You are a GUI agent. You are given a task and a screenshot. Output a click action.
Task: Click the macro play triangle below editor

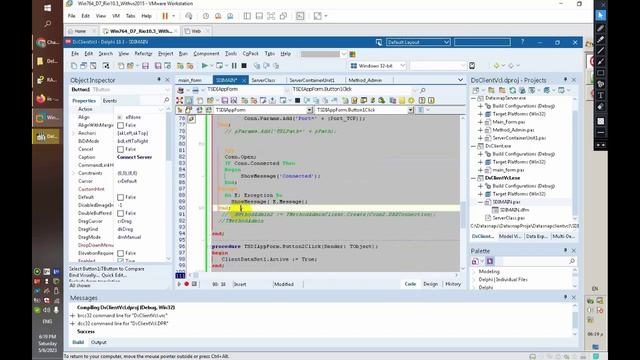pos(179,284)
